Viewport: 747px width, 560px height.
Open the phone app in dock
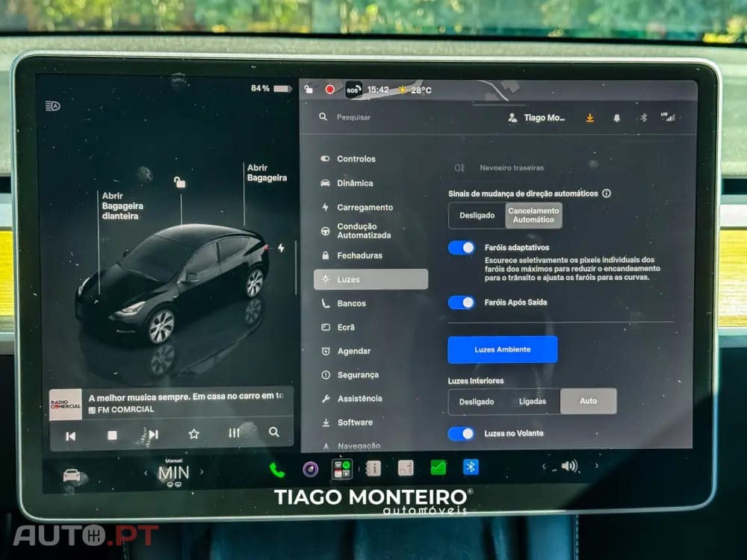277,470
